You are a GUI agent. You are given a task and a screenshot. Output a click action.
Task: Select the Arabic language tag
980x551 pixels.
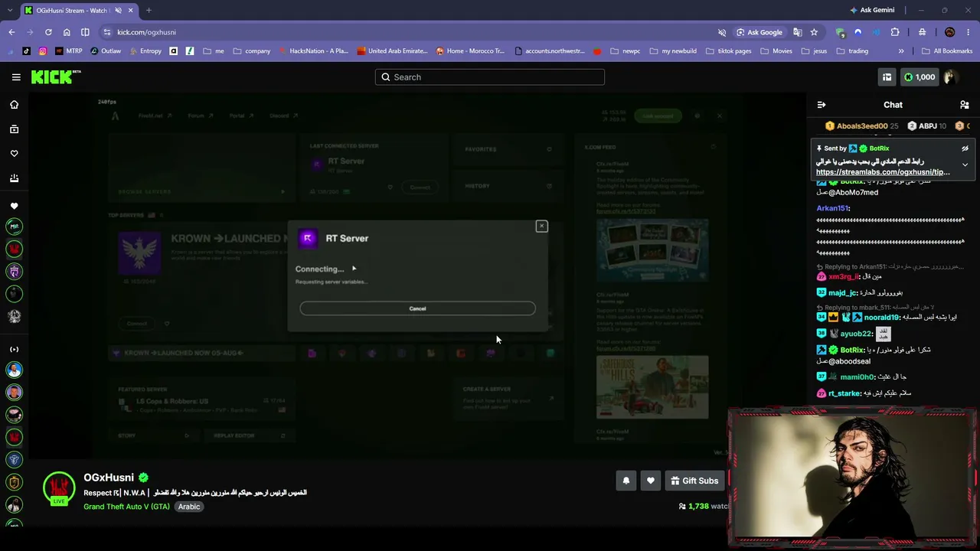[x=189, y=507]
